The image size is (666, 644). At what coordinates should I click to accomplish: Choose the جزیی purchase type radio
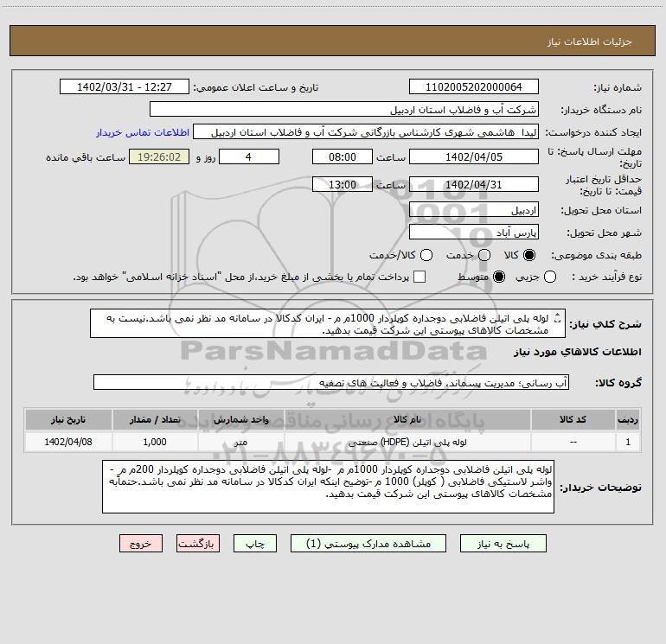tap(550, 277)
